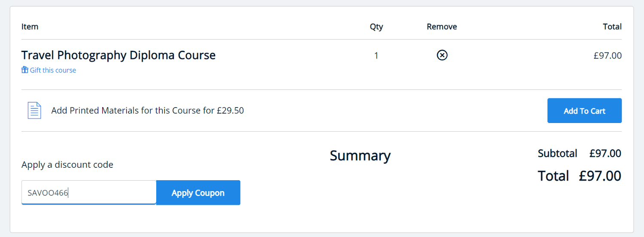Click the Total column header
The image size is (644, 237).
[612, 27]
